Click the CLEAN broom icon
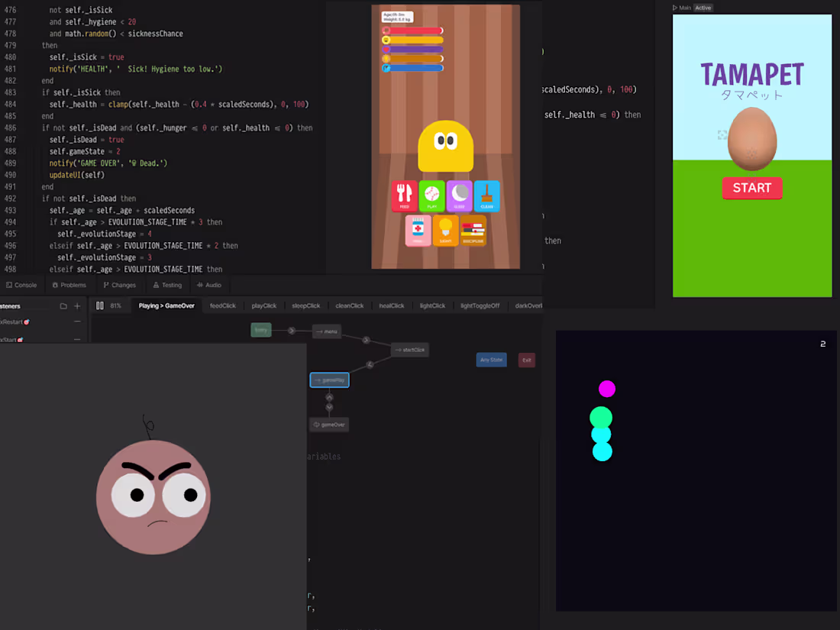 (486, 196)
